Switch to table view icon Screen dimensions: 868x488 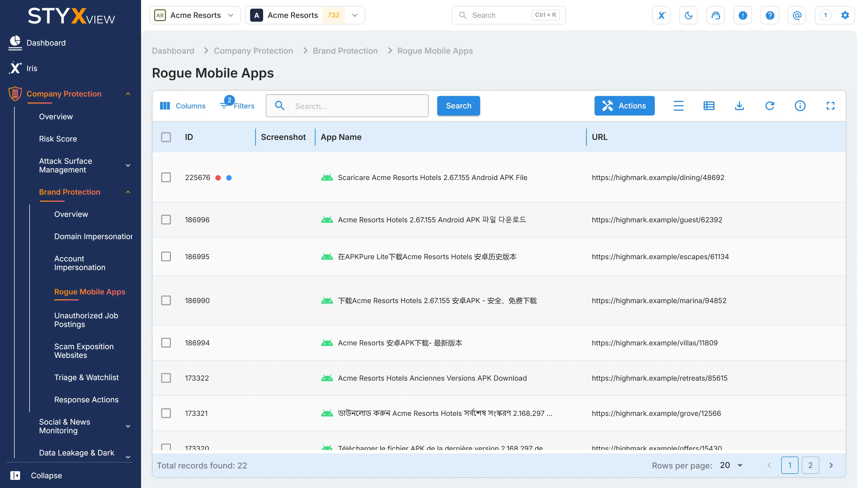click(x=709, y=106)
